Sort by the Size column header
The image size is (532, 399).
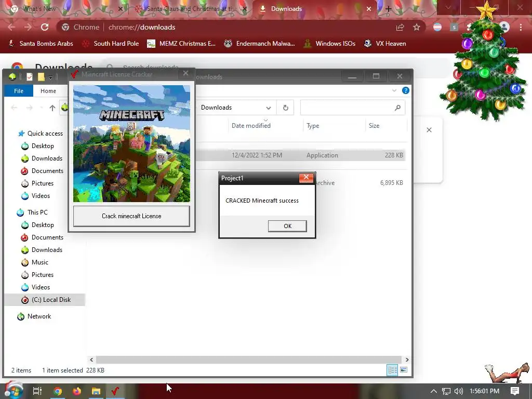pyautogui.click(x=374, y=126)
